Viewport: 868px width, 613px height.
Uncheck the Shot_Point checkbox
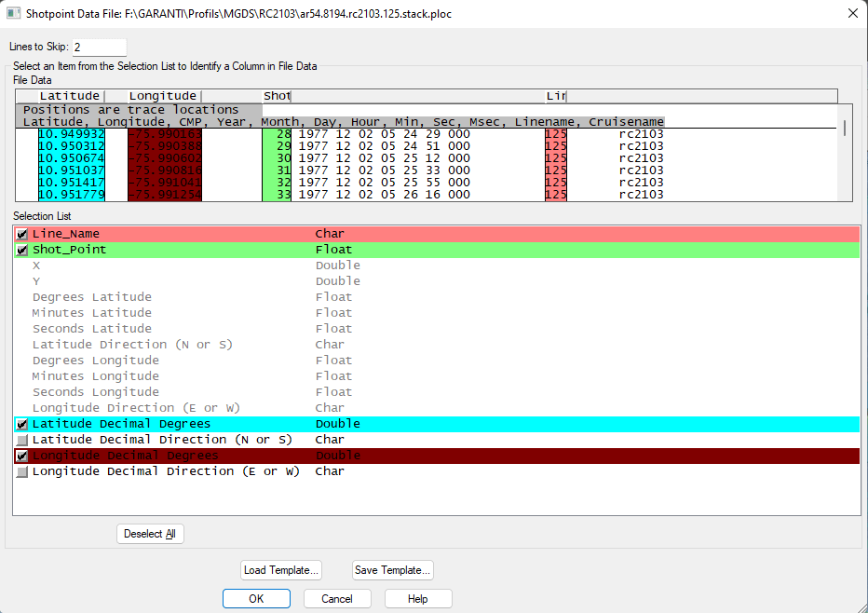click(x=22, y=251)
